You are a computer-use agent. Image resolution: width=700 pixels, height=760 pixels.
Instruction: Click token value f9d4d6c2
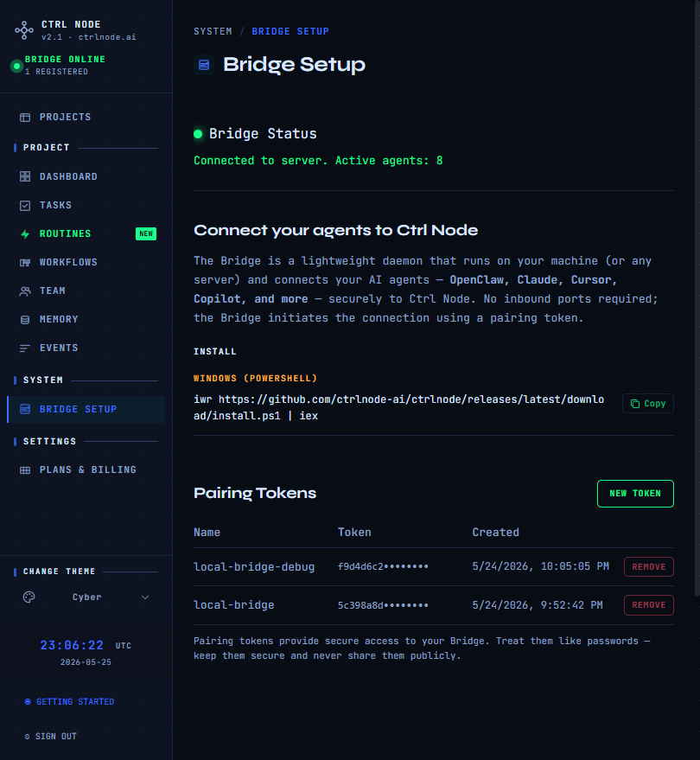[383, 566]
